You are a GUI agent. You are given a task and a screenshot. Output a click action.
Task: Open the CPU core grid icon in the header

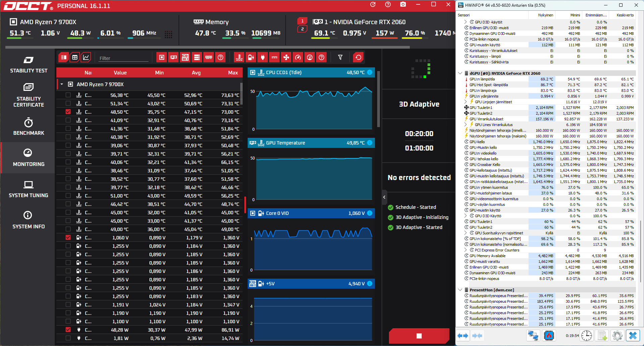168,34
